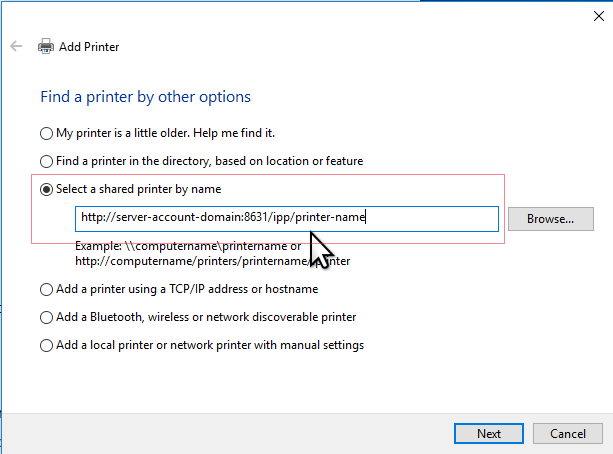Click the Next button

[x=489, y=434]
